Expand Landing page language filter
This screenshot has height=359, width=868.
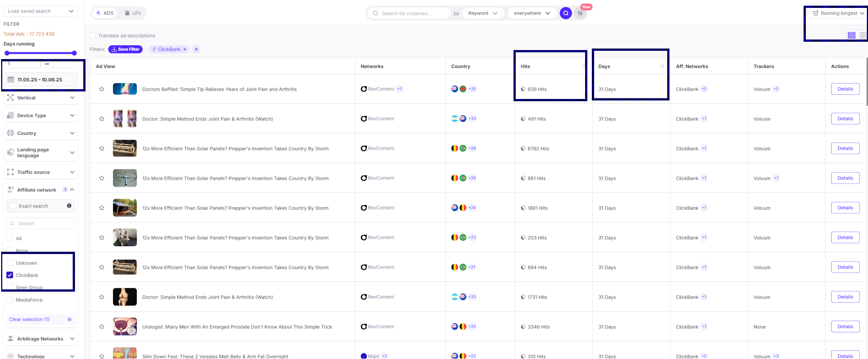tap(72, 152)
